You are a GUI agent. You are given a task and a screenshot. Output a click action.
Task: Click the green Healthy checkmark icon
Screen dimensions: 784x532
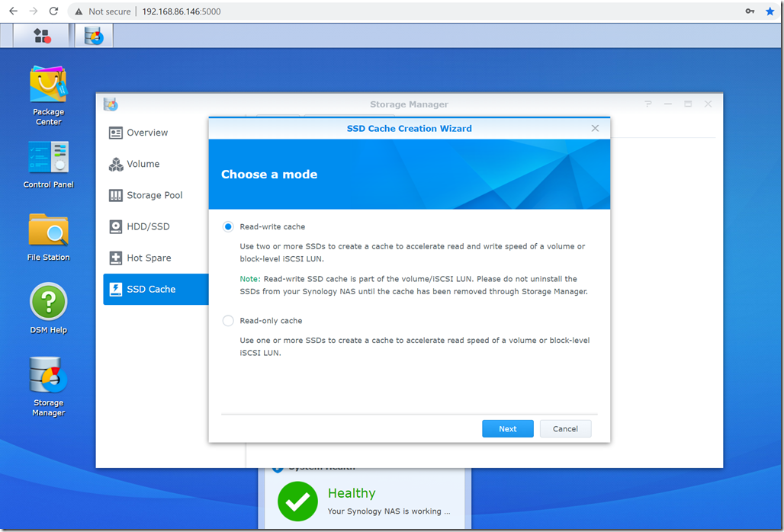click(297, 501)
